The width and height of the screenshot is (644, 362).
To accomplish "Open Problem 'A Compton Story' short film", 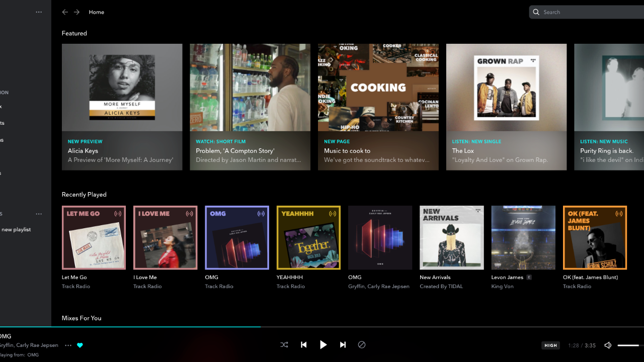I will [250, 107].
